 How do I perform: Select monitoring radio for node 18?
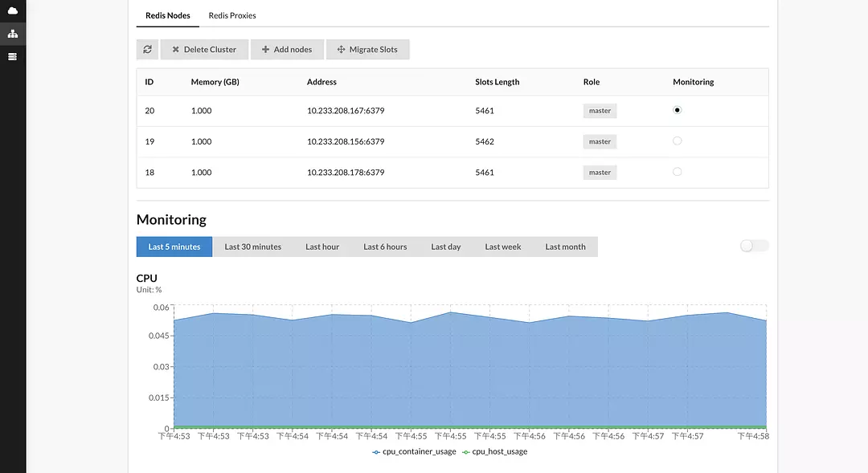pyautogui.click(x=677, y=171)
